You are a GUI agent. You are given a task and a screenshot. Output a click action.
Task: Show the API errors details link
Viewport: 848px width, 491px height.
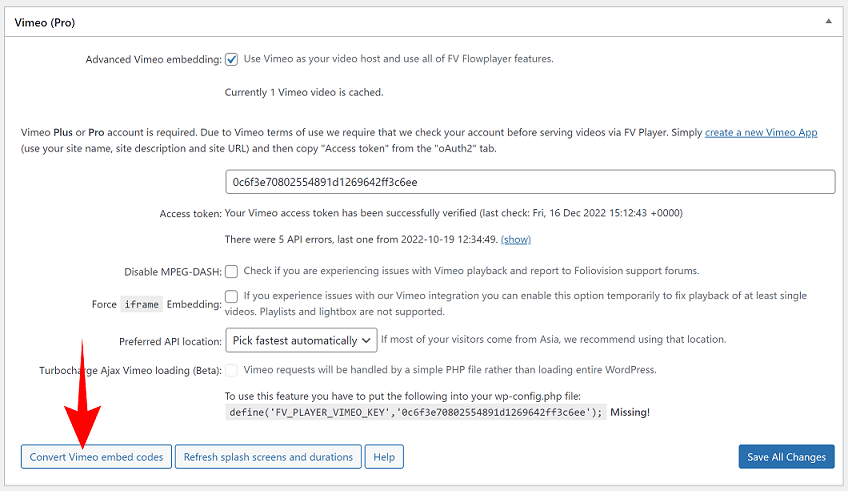(x=515, y=240)
